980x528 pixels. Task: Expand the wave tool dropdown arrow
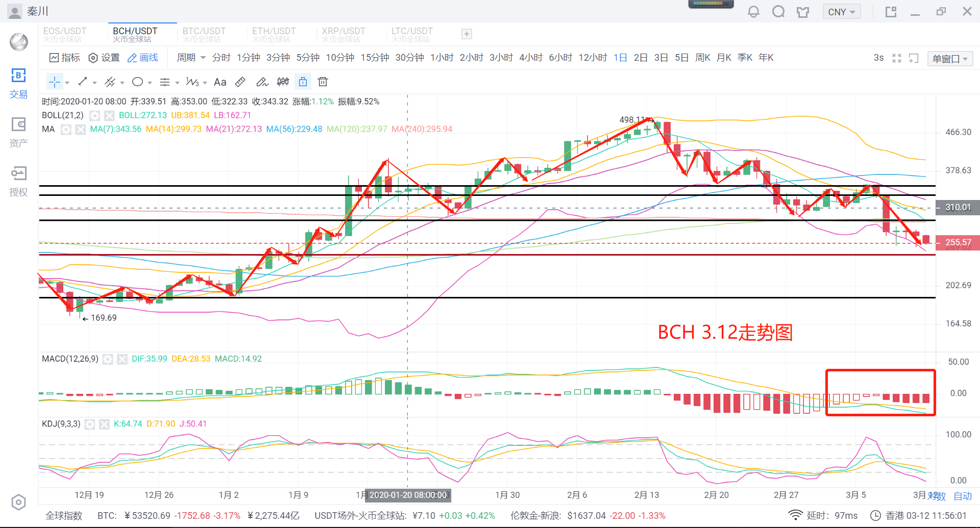coord(205,83)
